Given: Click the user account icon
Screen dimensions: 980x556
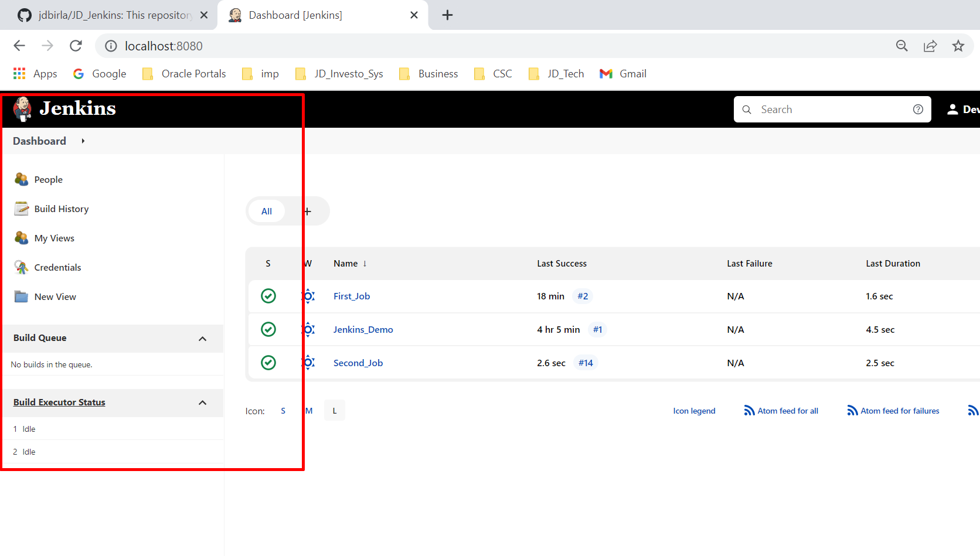Looking at the screenshot, I should (952, 110).
